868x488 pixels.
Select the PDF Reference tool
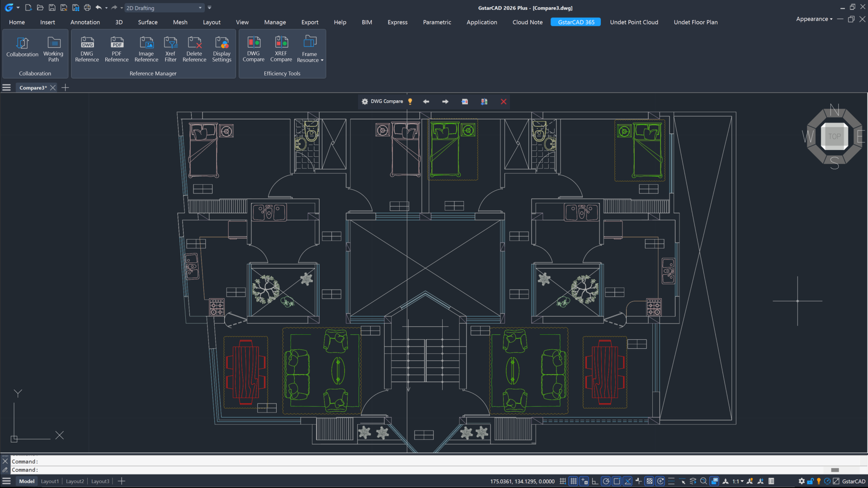117,48
